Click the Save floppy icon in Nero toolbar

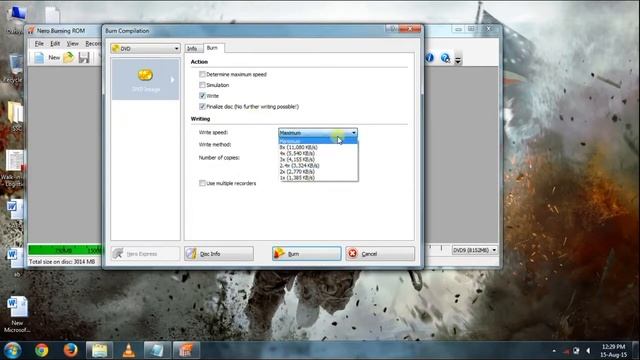click(84, 58)
